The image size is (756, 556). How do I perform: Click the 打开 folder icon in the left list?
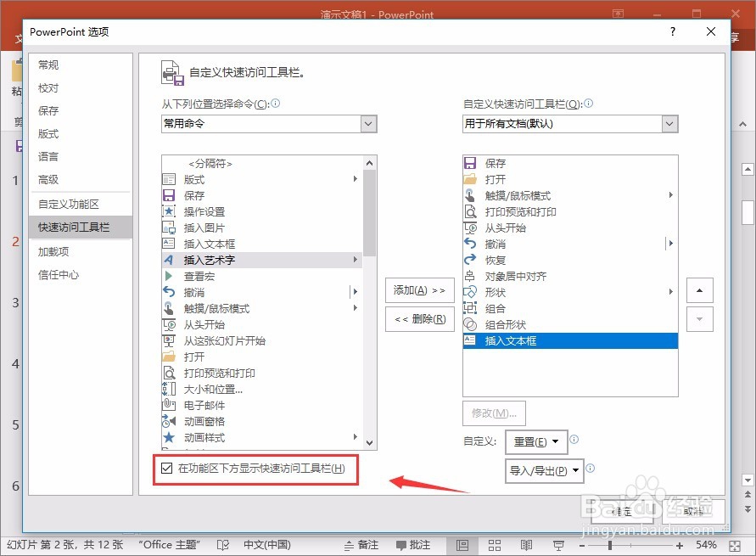point(169,357)
